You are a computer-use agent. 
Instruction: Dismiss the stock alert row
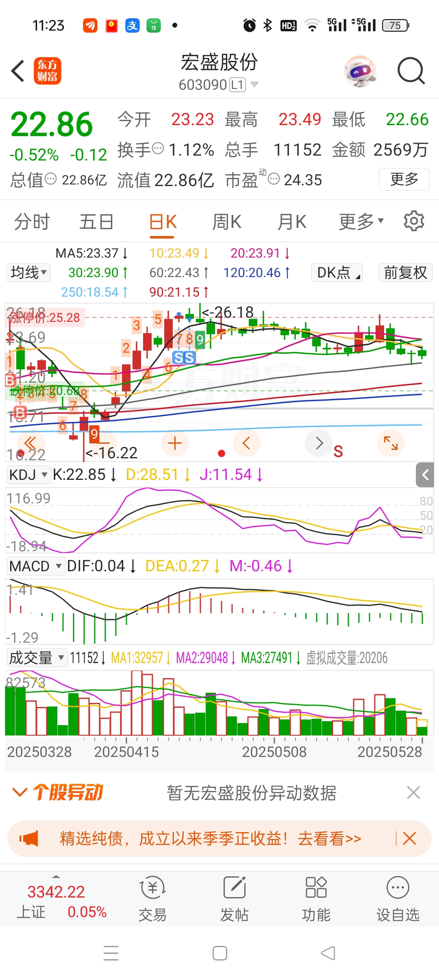point(413,792)
